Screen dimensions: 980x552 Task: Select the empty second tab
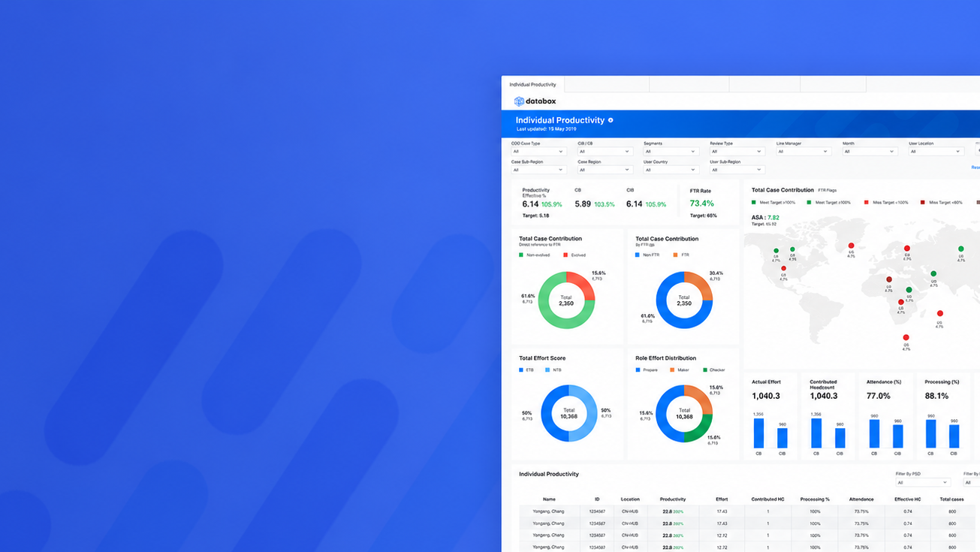pyautogui.click(x=606, y=85)
